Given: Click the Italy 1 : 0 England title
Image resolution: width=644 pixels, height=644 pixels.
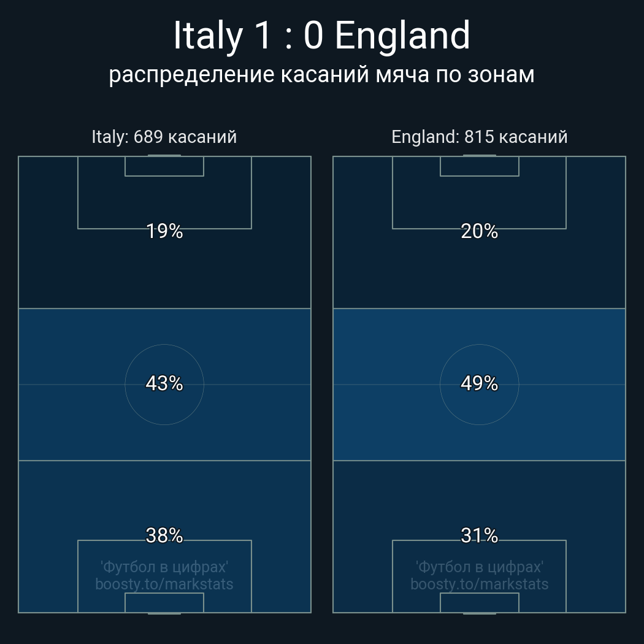Looking at the screenshot, I should [x=321, y=36].
